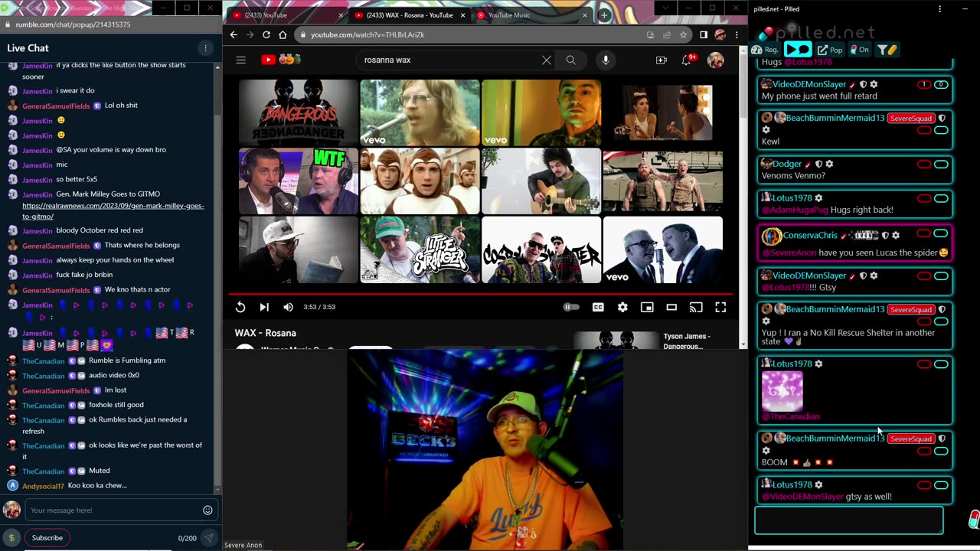
Task: Toggle closed captions on the player
Action: point(598,307)
